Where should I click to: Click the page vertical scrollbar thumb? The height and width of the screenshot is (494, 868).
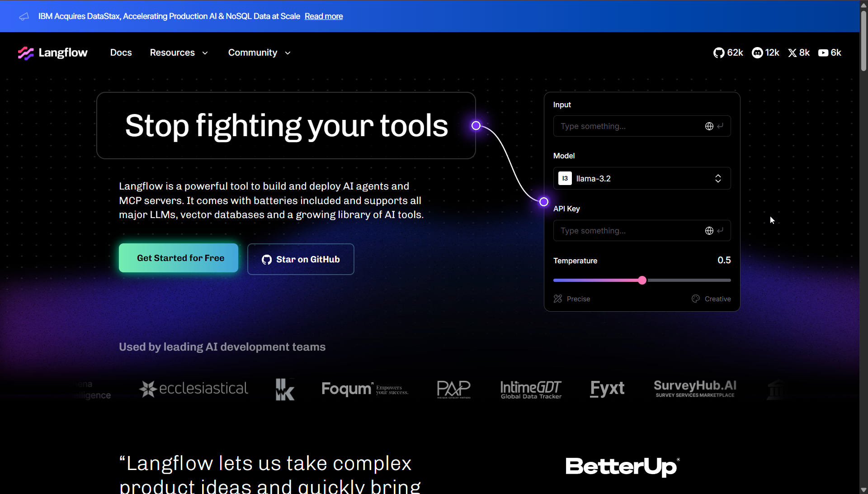point(863,41)
